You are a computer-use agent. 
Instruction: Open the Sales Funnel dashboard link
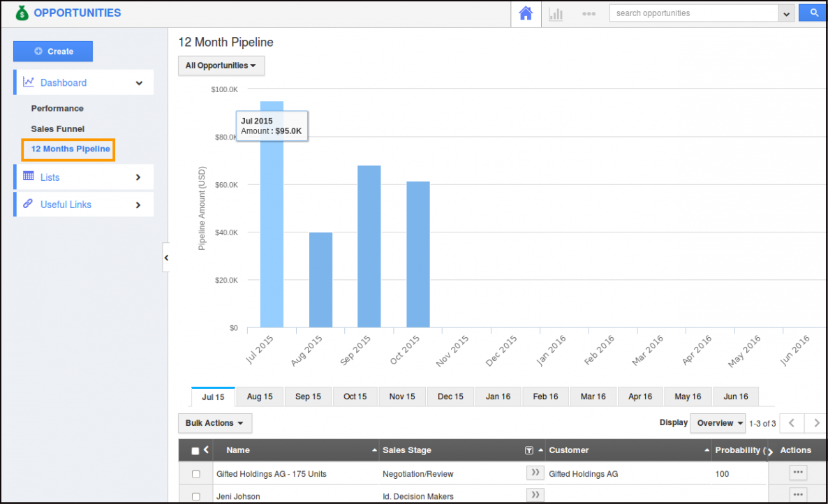[x=58, y=129]
